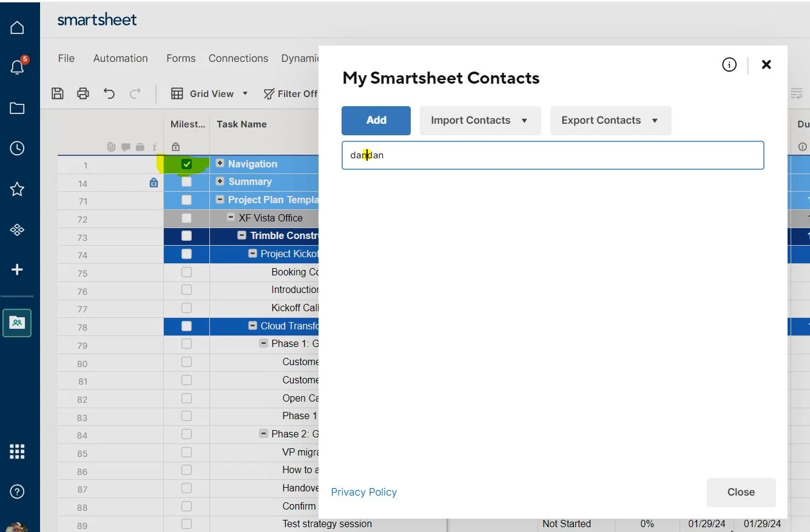Open the Grid View switcher
Viewport: 810px width, 532px height.
210,93
